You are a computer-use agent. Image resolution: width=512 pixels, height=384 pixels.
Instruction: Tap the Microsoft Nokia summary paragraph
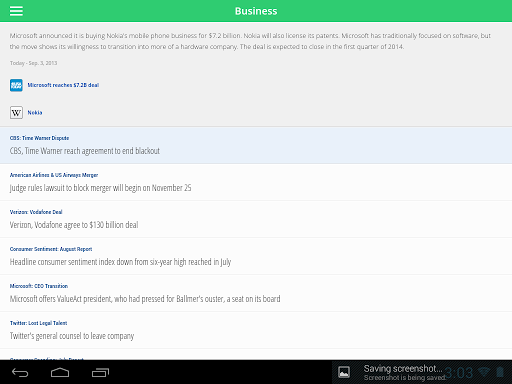coord(250,41)
